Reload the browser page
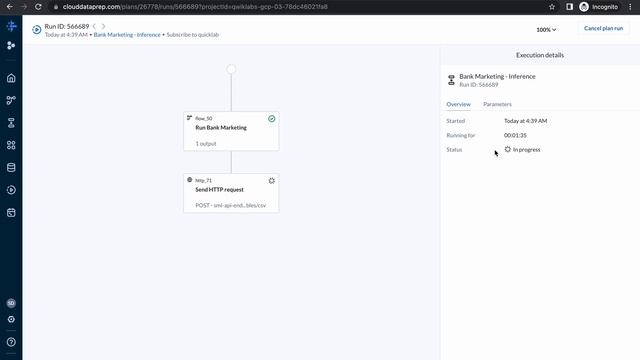This screenshot has height=360, width=640. pos(38,7)
